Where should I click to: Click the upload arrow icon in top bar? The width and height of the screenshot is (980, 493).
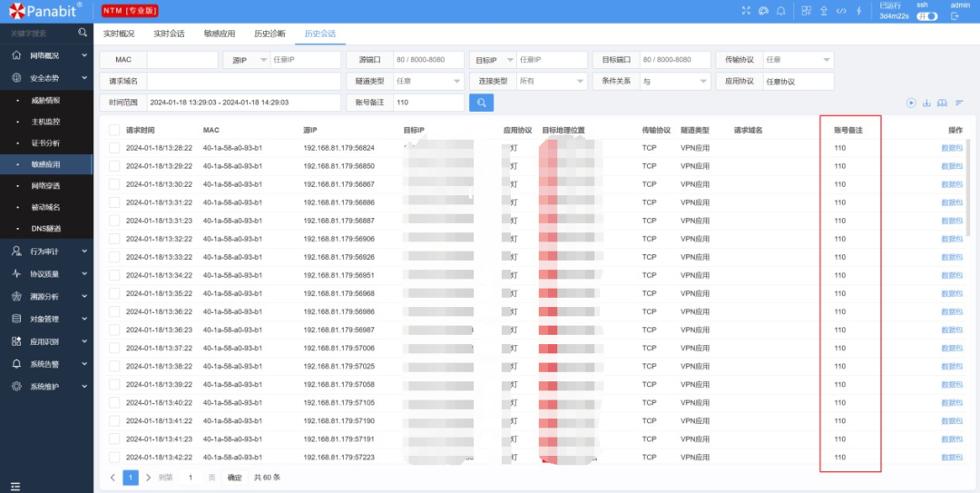(824, 11)
